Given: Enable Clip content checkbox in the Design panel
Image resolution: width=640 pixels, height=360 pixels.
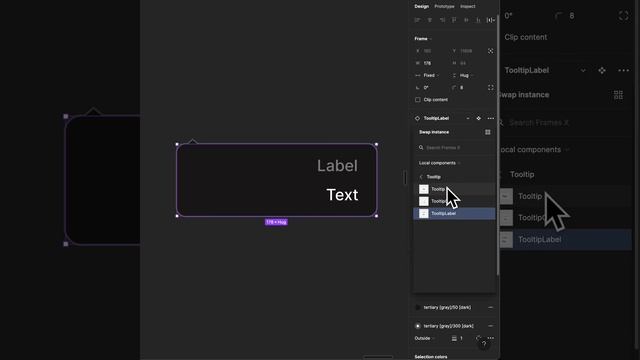Looking at the screenshot, I should click(418, 100).
